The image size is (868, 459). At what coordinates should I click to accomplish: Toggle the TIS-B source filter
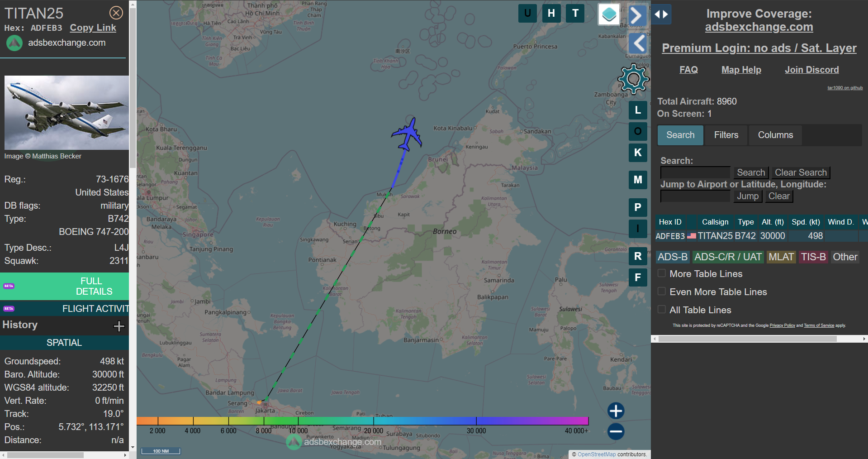click(x=813, y=257)
